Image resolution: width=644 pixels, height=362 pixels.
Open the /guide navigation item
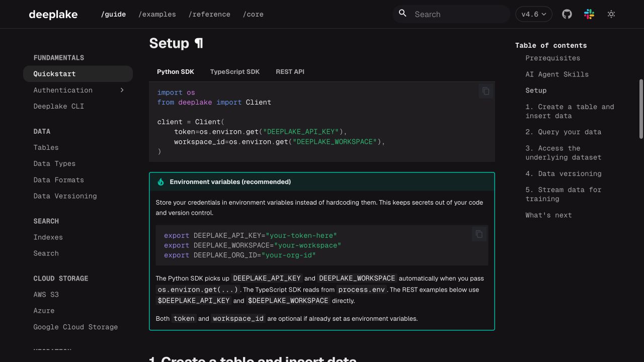pos(113,14)
